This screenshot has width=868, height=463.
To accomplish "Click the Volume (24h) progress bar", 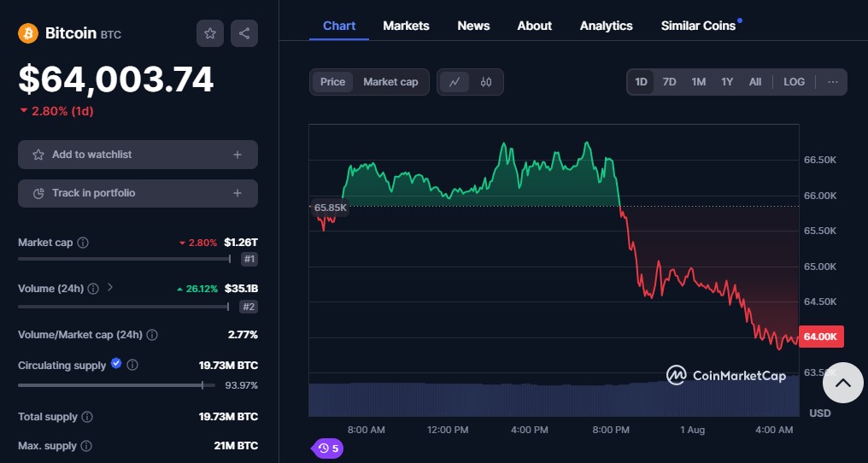I will (123, 307).
